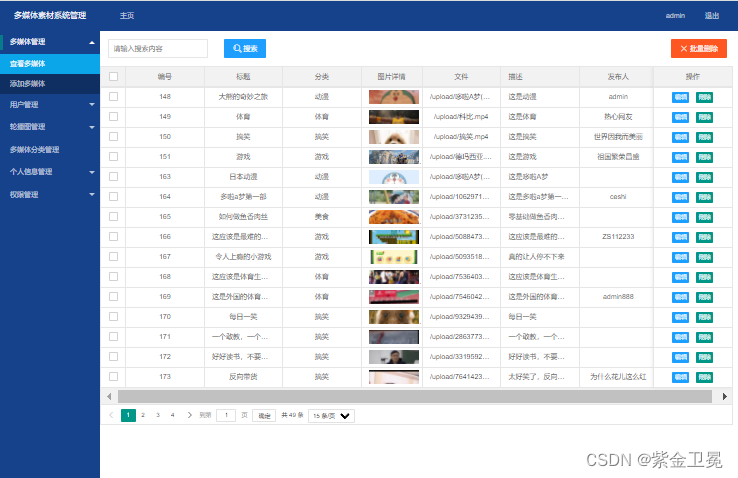This screenshot has height=478, width=738.
Task: Click the green delete button for row 167
Action: point(704,257)
